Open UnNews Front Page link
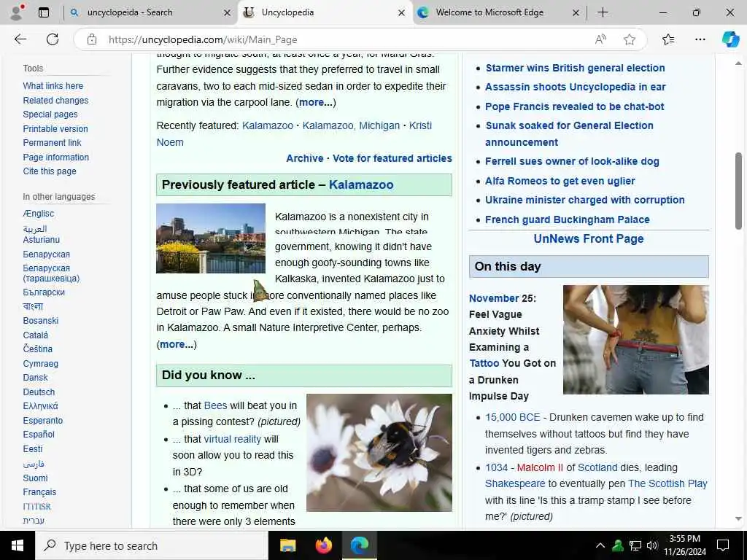Viewport: 747px width, 560px height. tap(589, 238)
